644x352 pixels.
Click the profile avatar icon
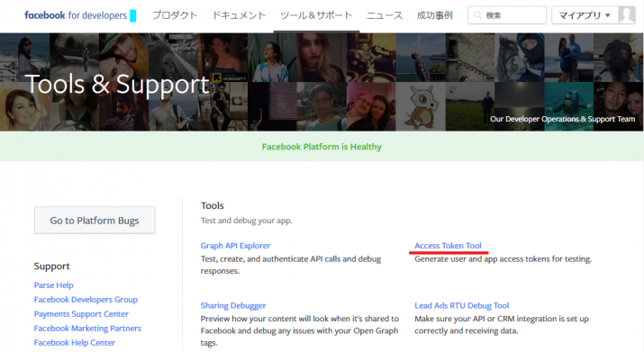coord(627,15)
